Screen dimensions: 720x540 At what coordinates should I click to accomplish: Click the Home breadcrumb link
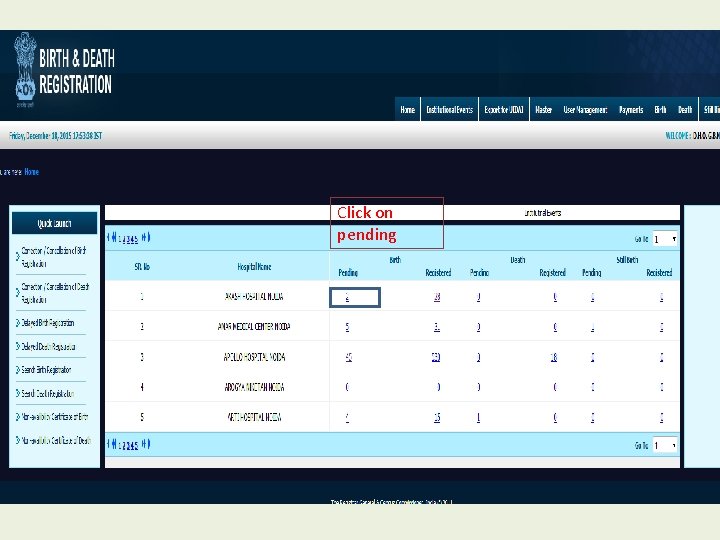pyautogui.click(x=32, y=172)
